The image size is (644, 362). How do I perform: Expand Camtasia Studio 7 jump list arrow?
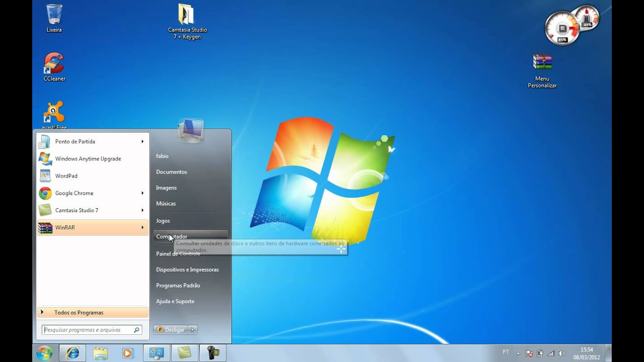143,210
